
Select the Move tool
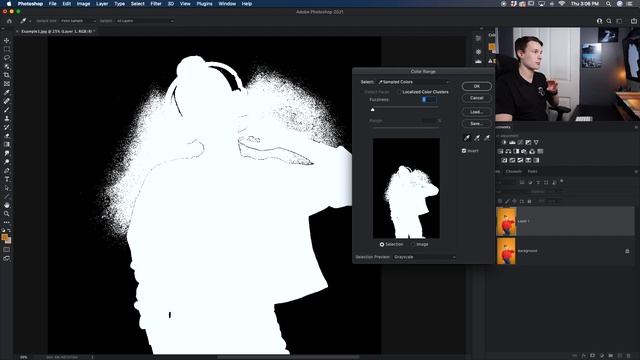(x=7, y=40)
